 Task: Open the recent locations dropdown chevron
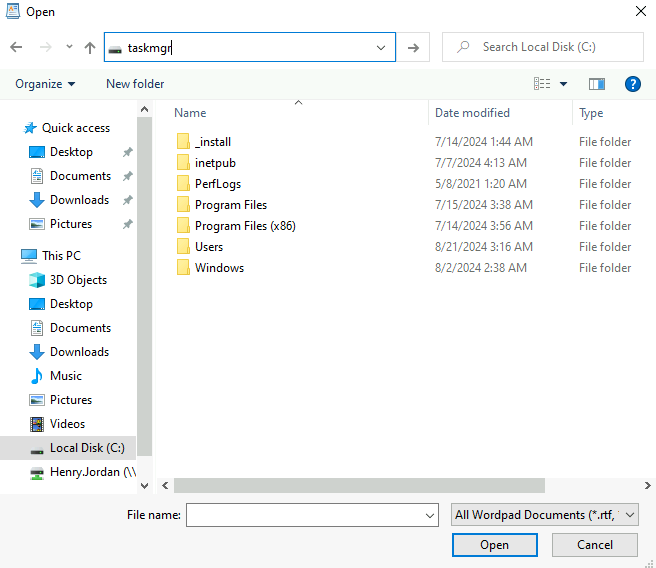[69, 47]
